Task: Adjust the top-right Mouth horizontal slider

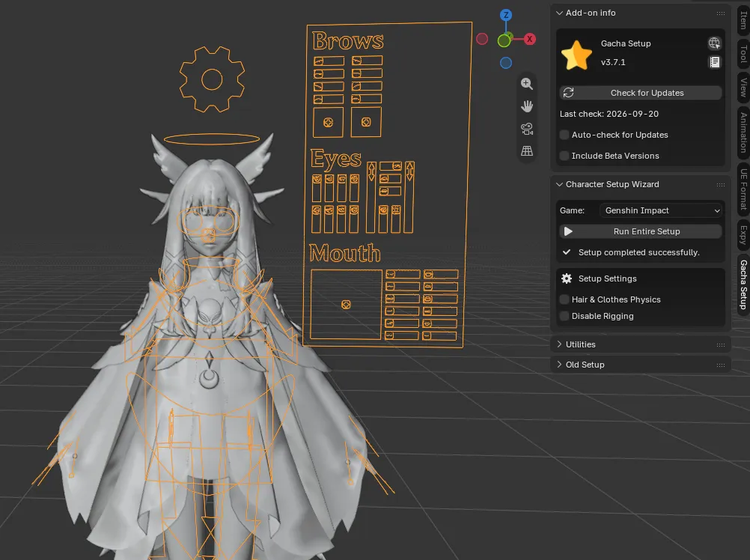Action: pos(441,274)
